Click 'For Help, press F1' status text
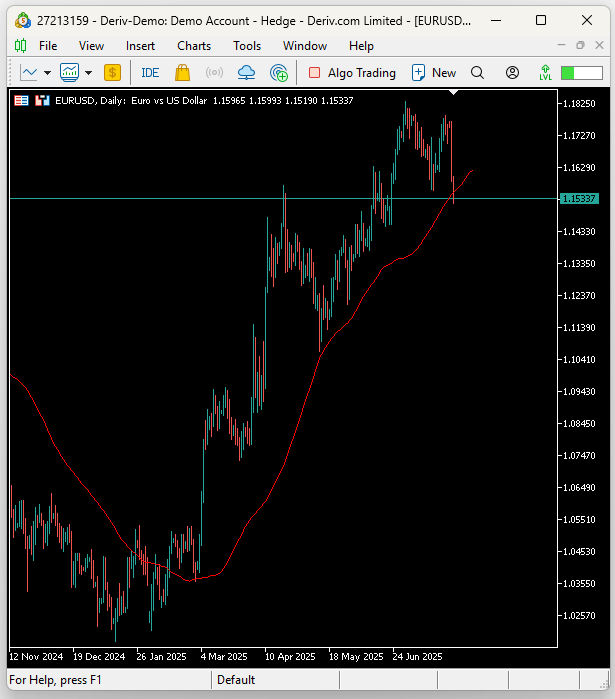The height and width of the screenshot is (699, 615). coord(55,680)
